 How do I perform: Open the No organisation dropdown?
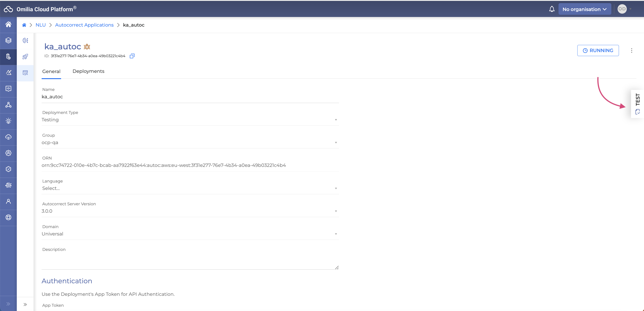(x=584, y=9)
